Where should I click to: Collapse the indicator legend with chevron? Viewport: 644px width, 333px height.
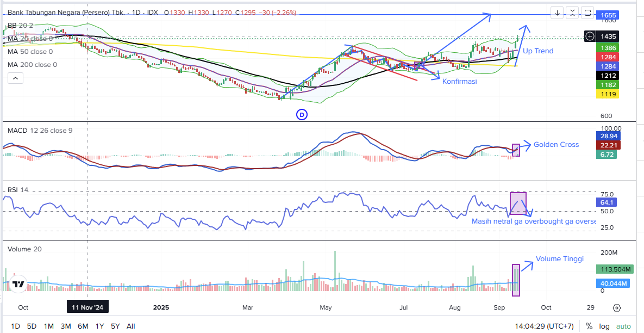(15, 78)
